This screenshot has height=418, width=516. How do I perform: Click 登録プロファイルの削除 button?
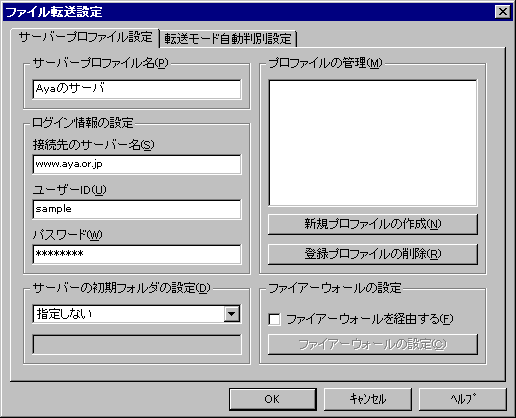[373, 254]
